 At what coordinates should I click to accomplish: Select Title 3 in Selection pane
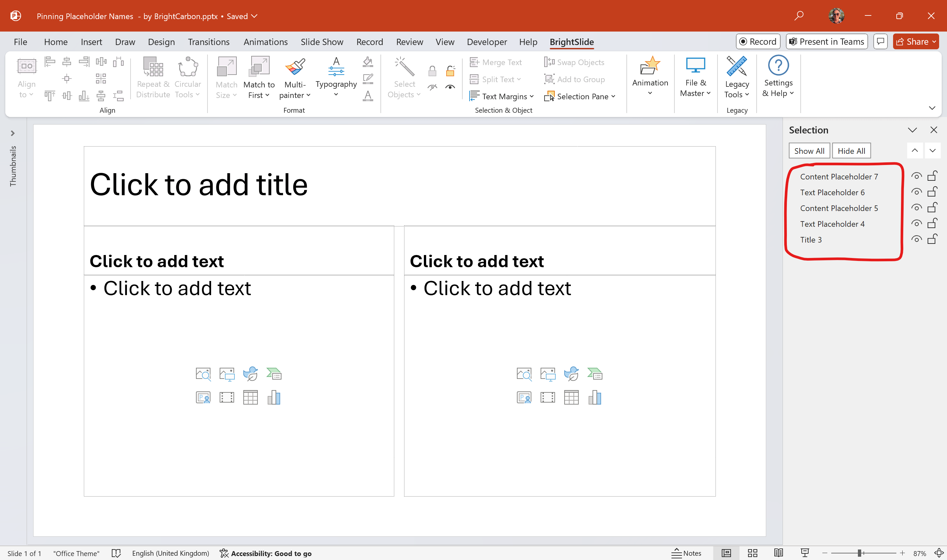tap(811, 239)
